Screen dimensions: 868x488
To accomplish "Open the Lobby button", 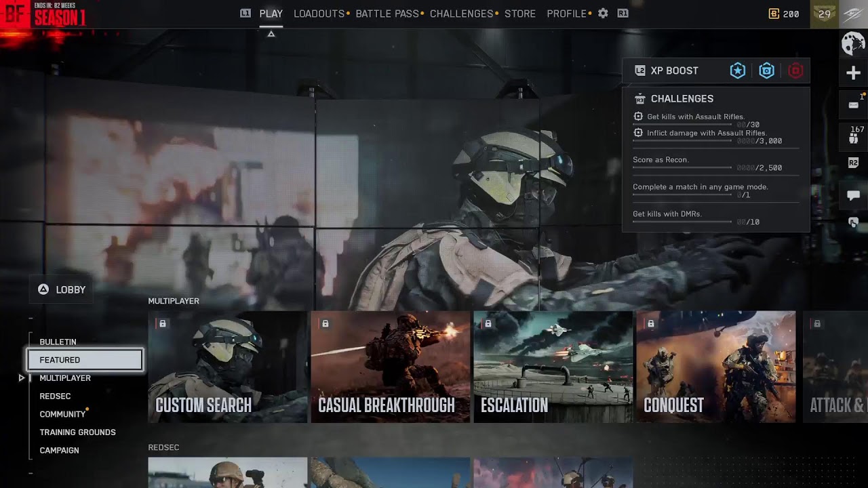I will 62,289.
